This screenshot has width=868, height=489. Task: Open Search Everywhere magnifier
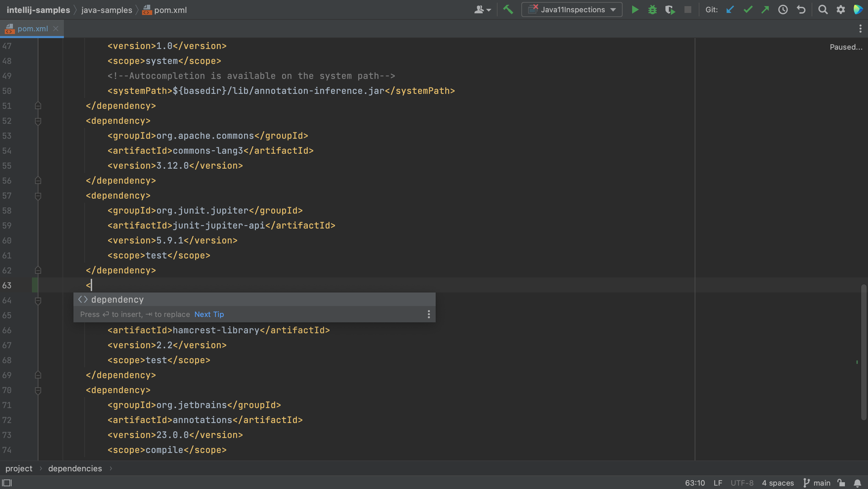[823, 10]
